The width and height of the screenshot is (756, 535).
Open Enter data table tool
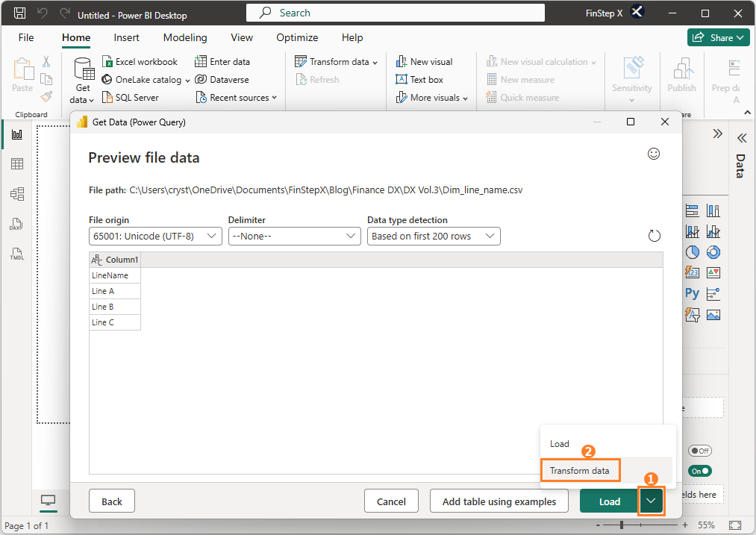click(222, 62)
